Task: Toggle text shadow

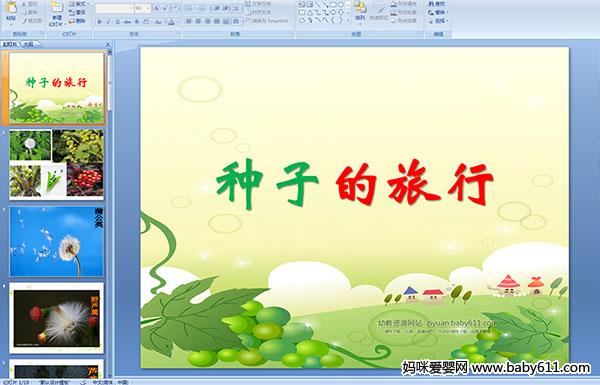Action: pyautogui.click(x=137, y=22)
